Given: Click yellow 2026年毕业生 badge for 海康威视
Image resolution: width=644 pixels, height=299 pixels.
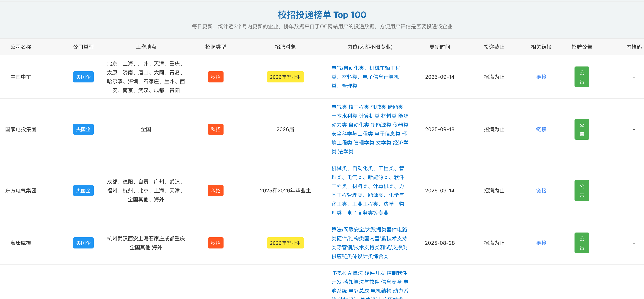Looking at the screenshot, I should point(285,243).
